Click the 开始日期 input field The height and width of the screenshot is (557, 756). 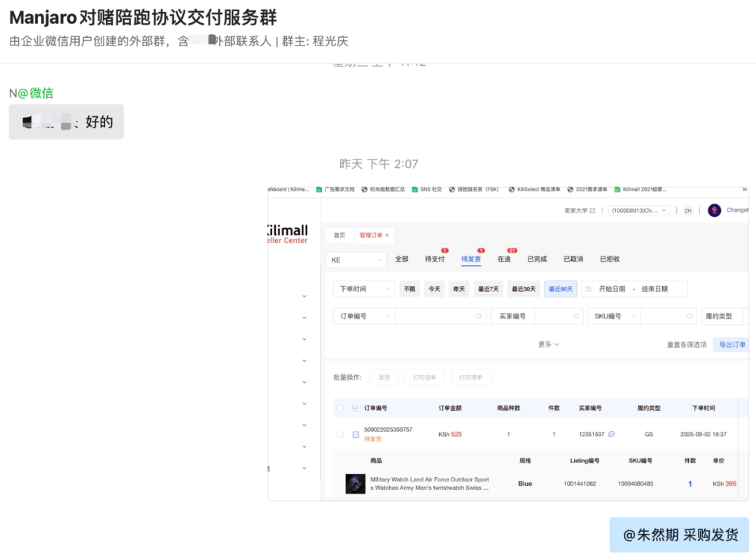(612, 289)
